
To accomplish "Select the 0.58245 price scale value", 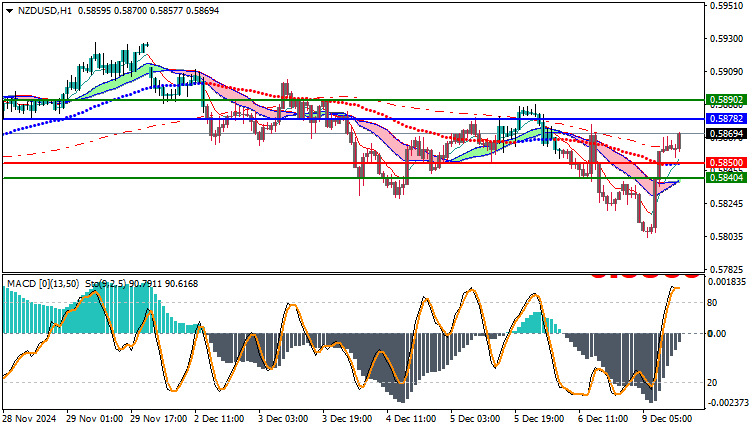I will click(x=727, y=204).
